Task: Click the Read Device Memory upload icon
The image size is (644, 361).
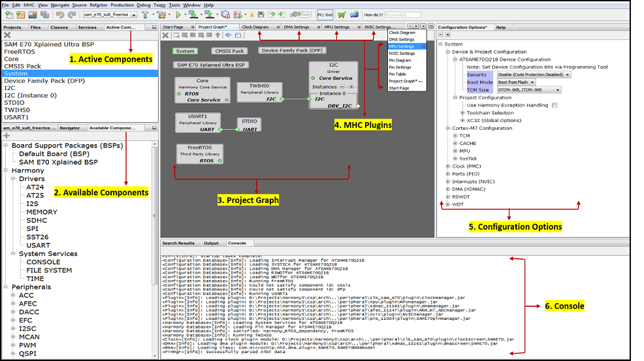Action: tap(210, 15)
